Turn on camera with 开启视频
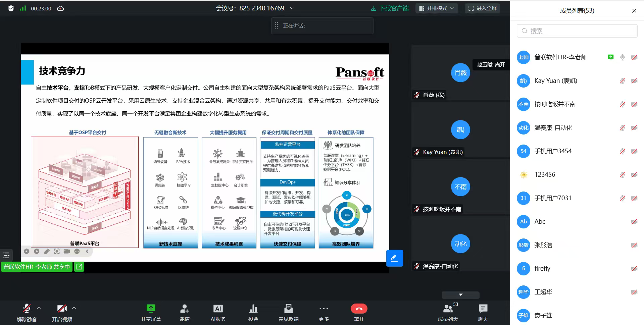Screen dimensions: 644x325 62,309
